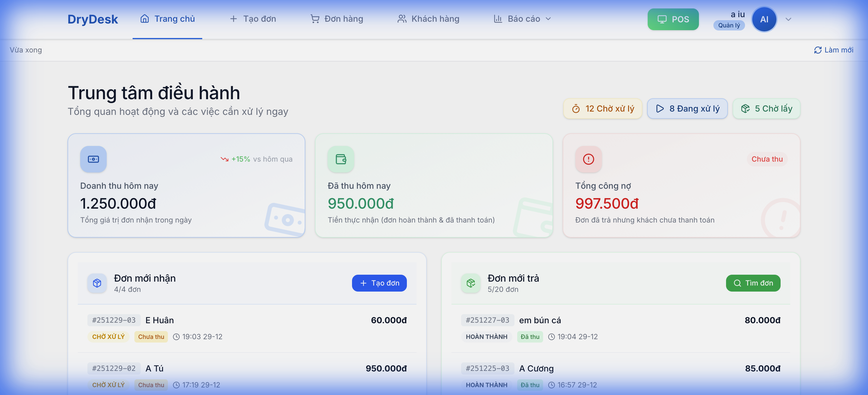Click the timer icon in 12 Chờ xử lý badge
The height and width of the screenshot is (395, 868).
(577, 109)
